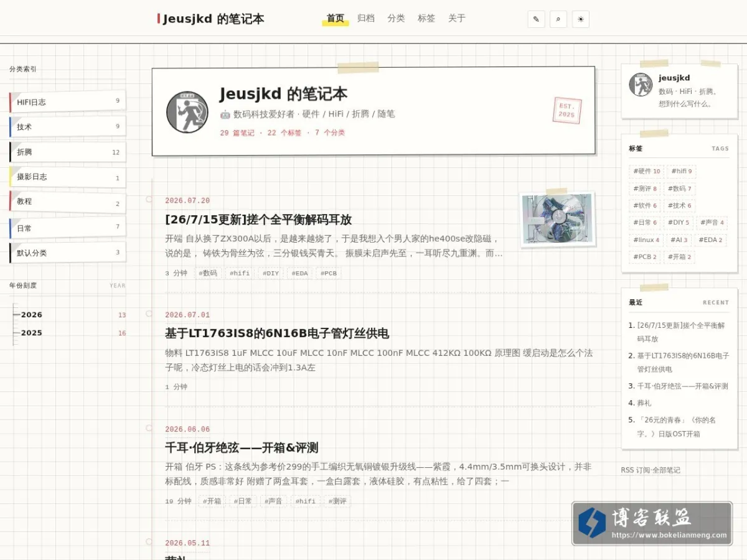Click #日常 tag under 千耳 post
The height and width of the screenshot is (560, 747).
(x=243, y=501)
